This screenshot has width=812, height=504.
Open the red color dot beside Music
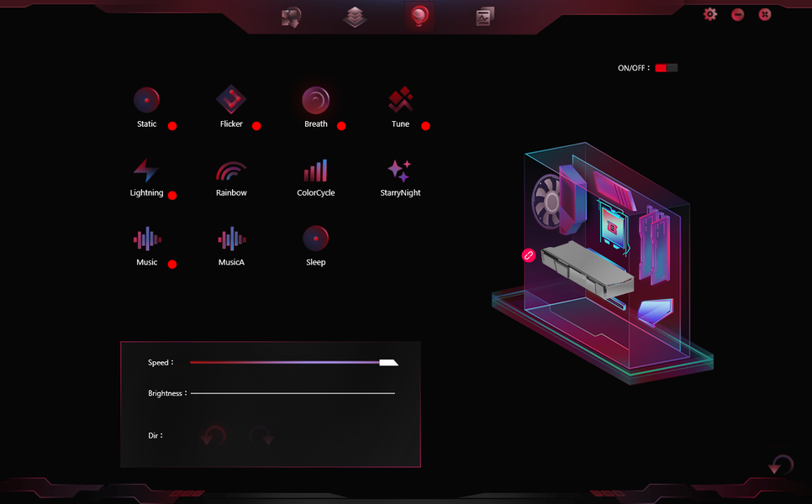pos(172,265)
